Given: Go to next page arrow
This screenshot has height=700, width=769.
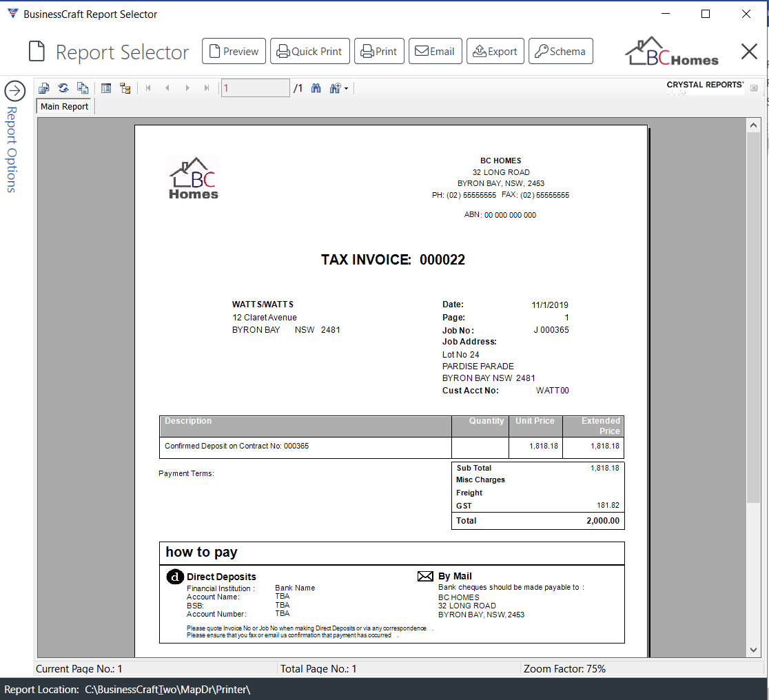Looking at the screenshot, I should [x=187, y=88].
